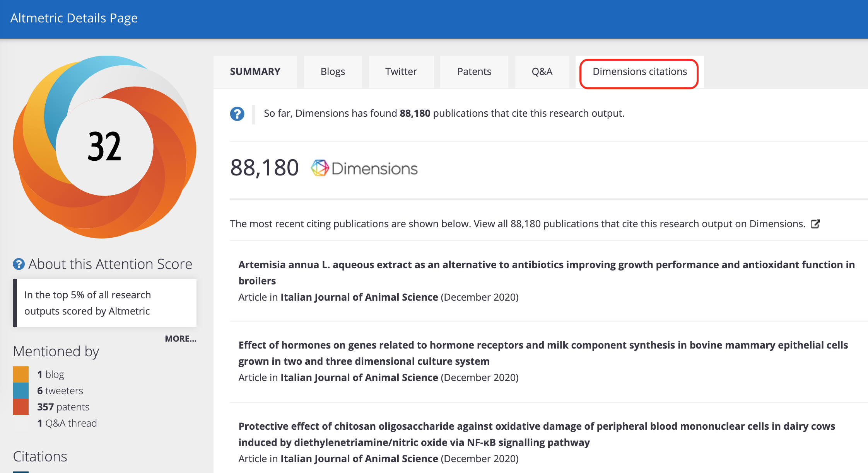Click the red patents color swatch
The width and height of the screenshot is (868, 473).
(x=21, y=407)
